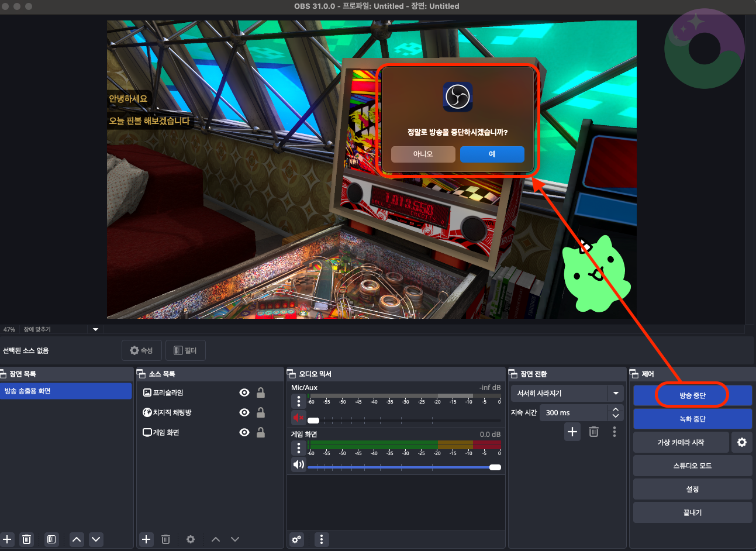Select the 치지직 채팅방 source row
This screenshot has width=756, height=551.
pyautogui.click(x=210, y=412)
